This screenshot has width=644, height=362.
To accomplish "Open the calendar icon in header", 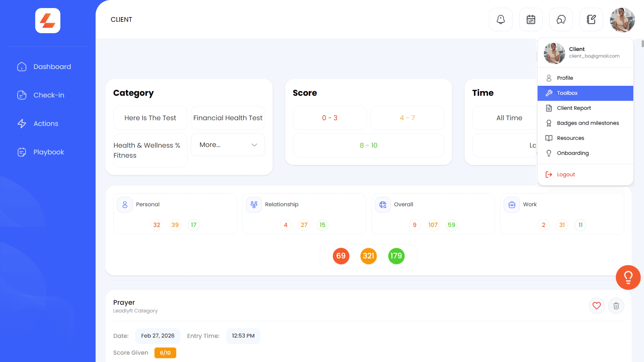I will 531,19.
